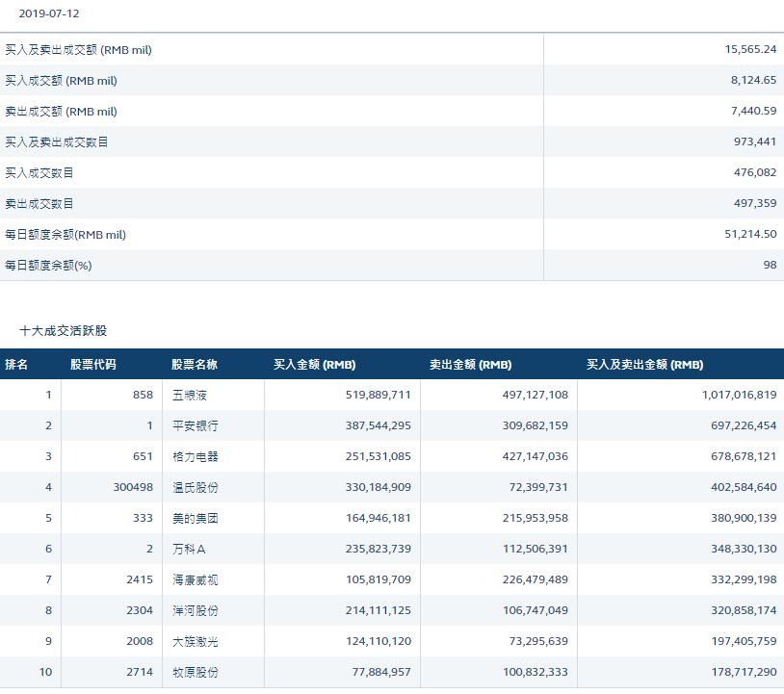This screenshot has width=784, height=694.
Task: Click the 十大成交活跃股 section title
Action: point(63,330)
